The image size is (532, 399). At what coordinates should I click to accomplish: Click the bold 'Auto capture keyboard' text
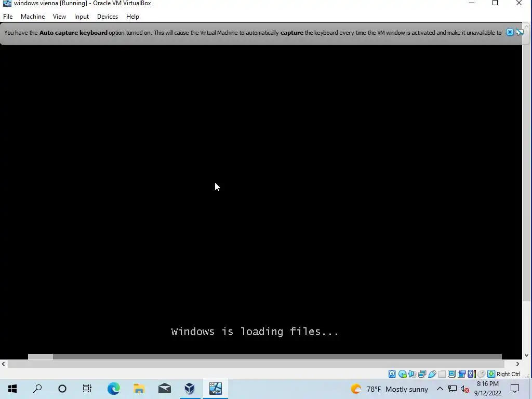pyautogui.click(x=73, y=33)
